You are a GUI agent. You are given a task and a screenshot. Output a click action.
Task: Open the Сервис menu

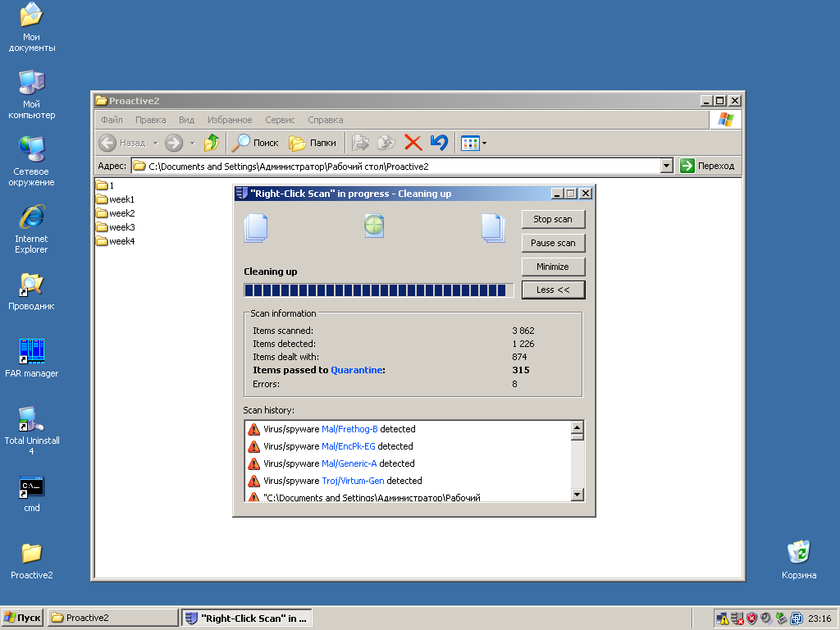point(280,120)
